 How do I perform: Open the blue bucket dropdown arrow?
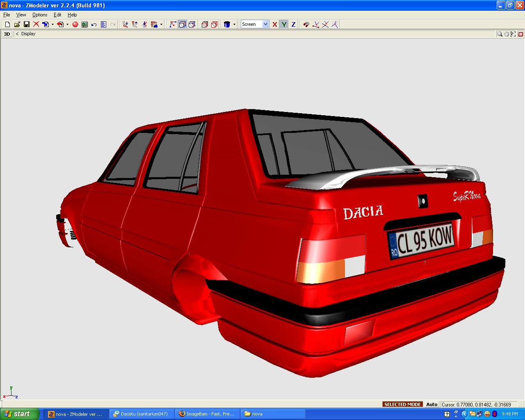tap(234, 25)
